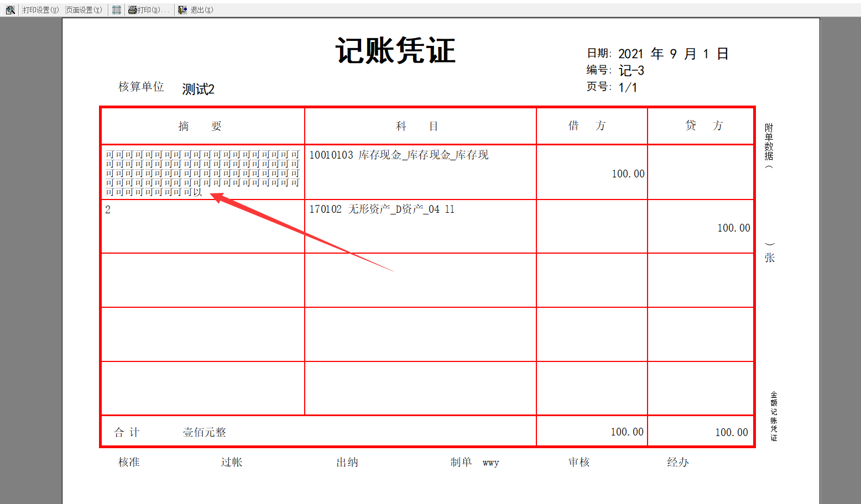The width and height of the screenshot is (861, 504).
Task: Click the 核准 approval label
Action: coord(129,462)
